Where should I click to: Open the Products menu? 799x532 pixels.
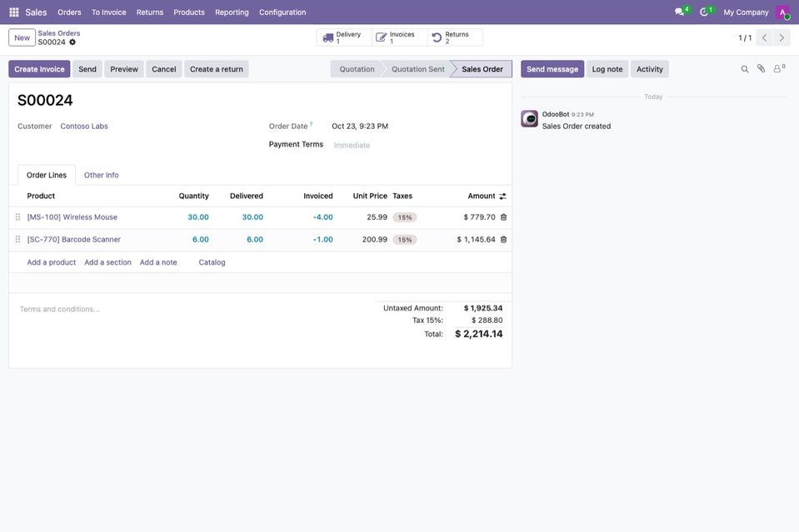189,12
